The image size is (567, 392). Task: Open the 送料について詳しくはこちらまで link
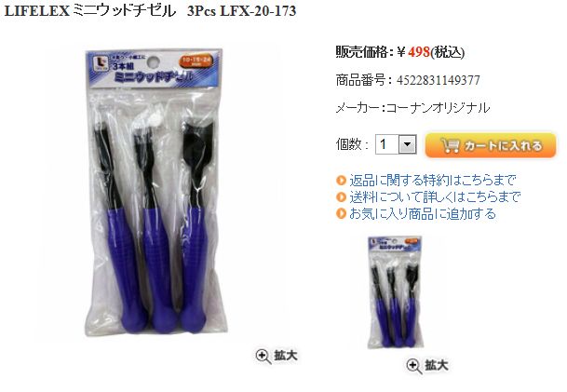click(435, 197)
